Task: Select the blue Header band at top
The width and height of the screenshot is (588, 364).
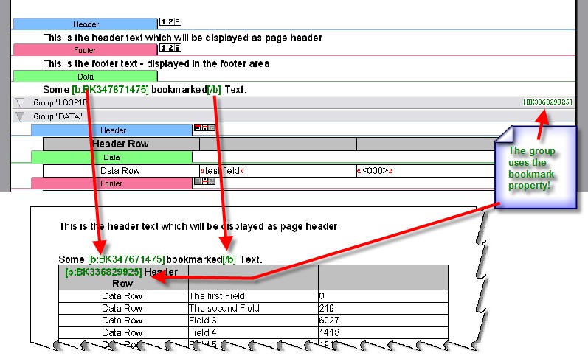Action: (x=85, y=24)
